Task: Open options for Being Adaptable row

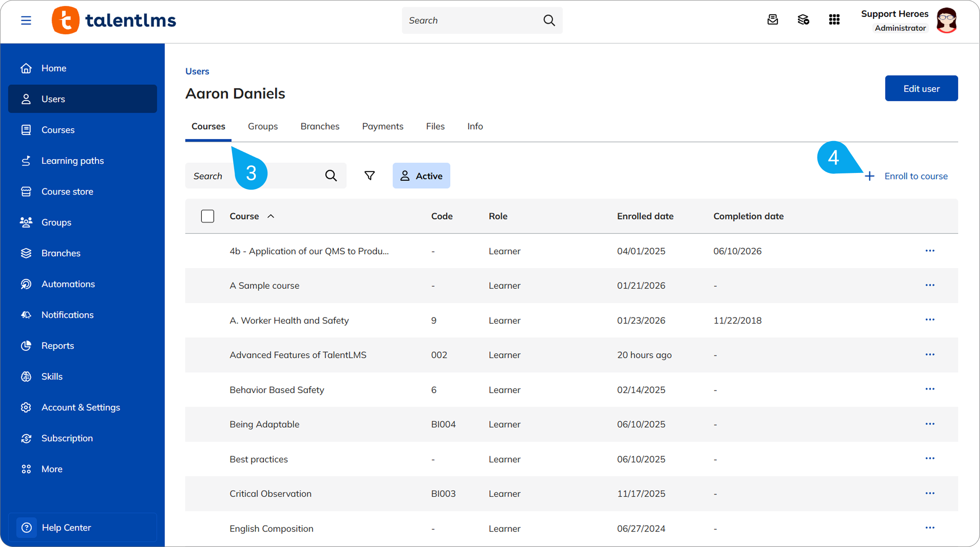Action: 930,424
